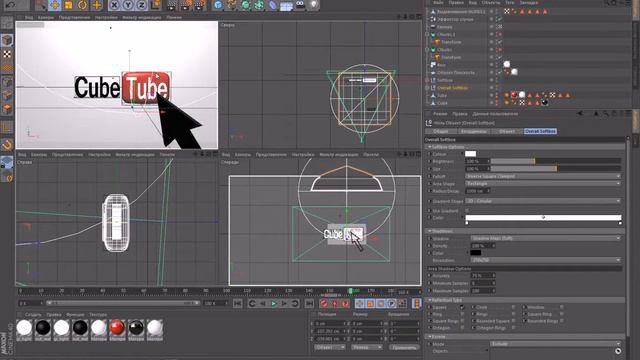The width and height of the screenshot is (640, 360).
Task: Add a Cube primitive from the toolbar
Action: [x=218, y=5]
